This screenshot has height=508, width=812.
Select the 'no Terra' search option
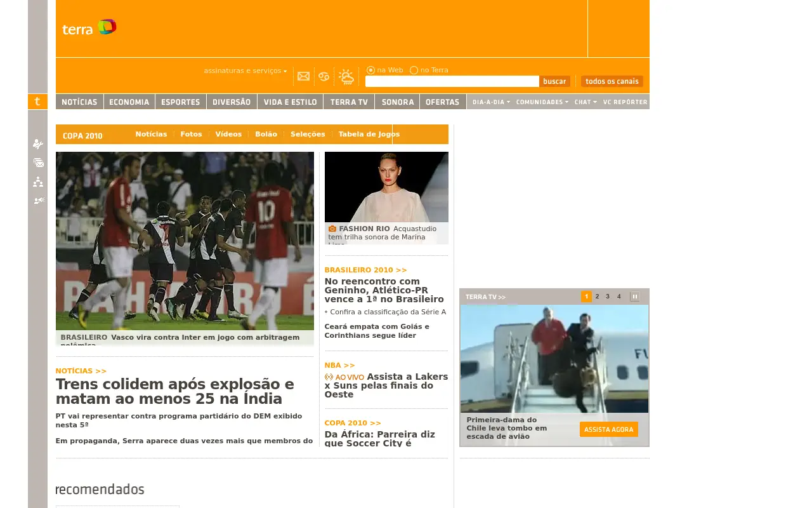pos(414,70)
